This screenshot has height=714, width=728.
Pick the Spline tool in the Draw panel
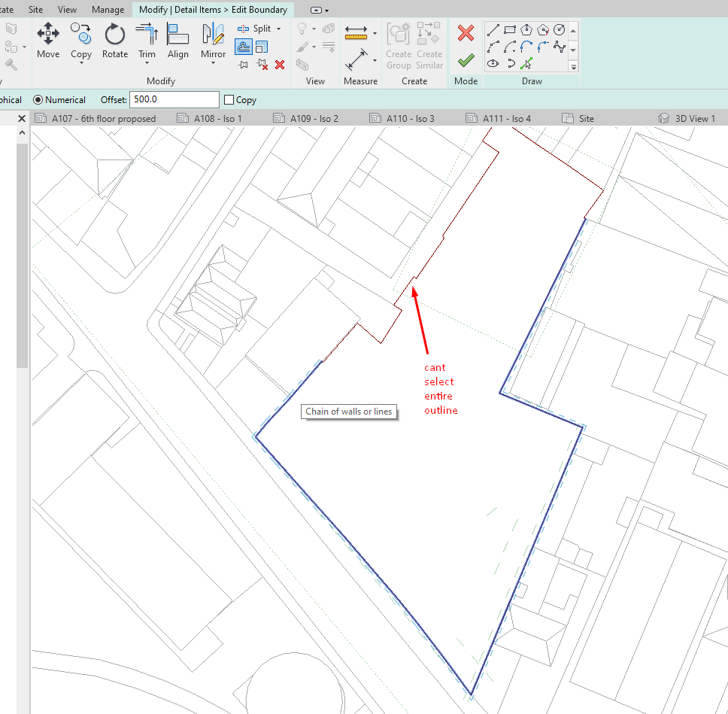pyautogui.click(x=560, y=47)
